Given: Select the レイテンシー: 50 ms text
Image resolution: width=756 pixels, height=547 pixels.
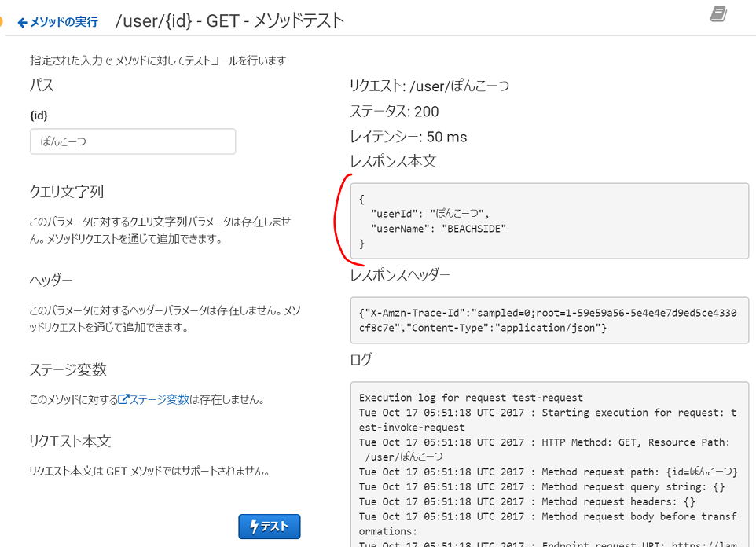Looking at the screenshot, I should tap(409, 137).
